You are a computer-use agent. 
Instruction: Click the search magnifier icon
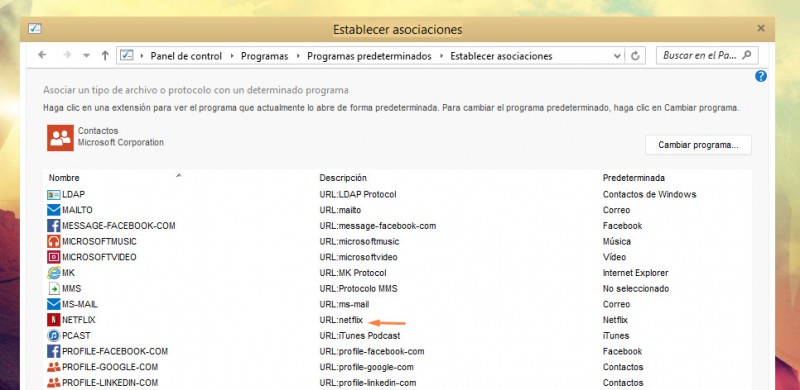747,55
